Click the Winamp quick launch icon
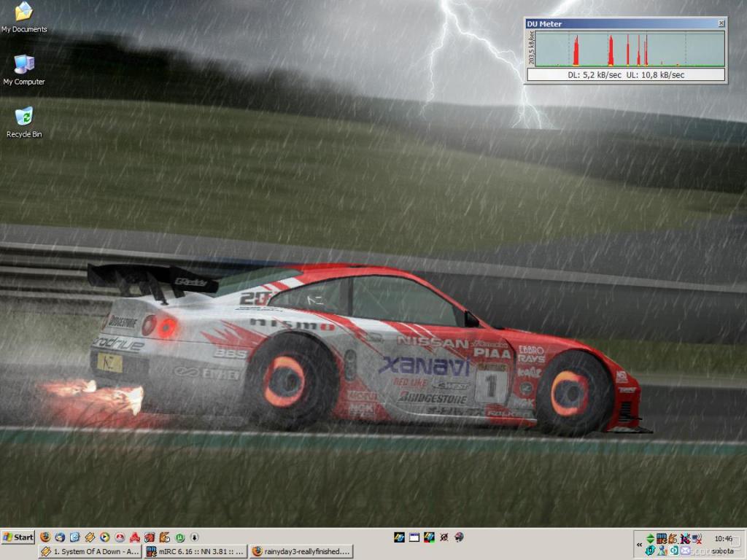The image size is (747, 560). pyautogui.click(x=90, y=537)
